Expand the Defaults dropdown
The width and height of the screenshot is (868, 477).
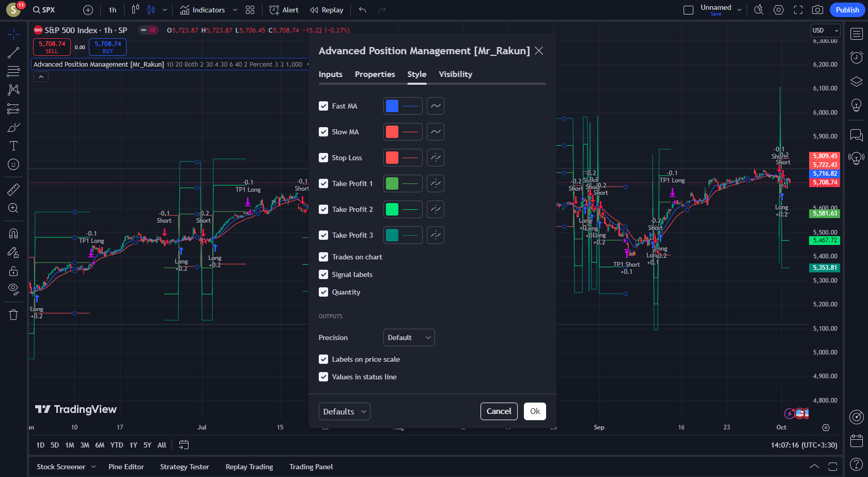tap(344, 411)
